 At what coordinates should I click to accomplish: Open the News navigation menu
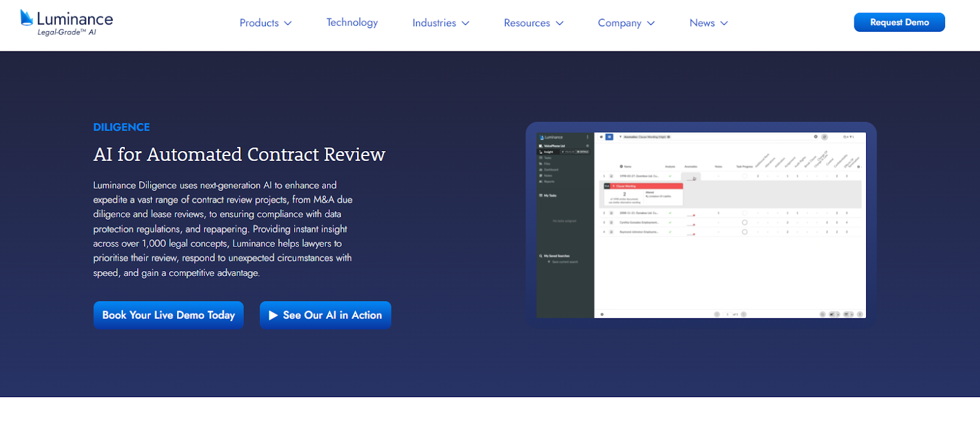(x=709, y=23)
